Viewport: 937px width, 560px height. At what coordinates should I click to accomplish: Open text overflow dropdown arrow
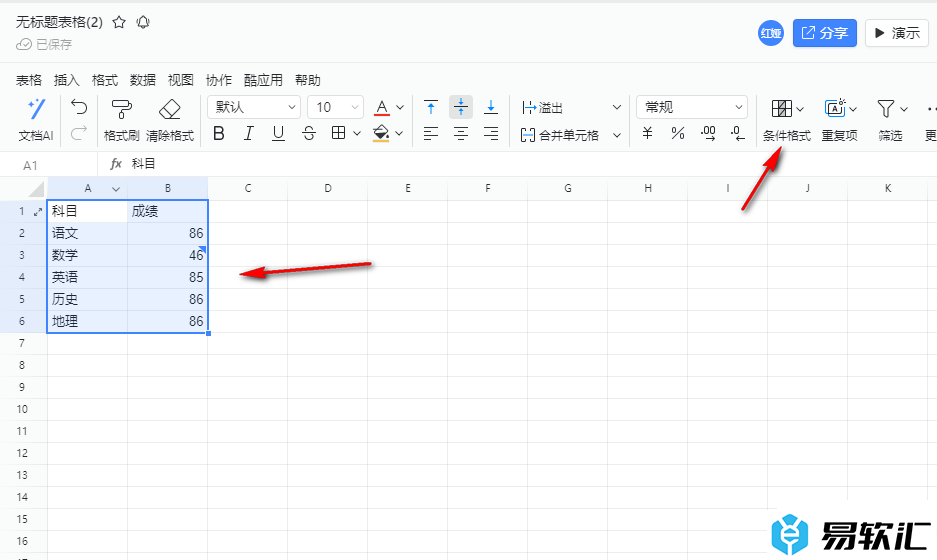click(x=617, y=108)
